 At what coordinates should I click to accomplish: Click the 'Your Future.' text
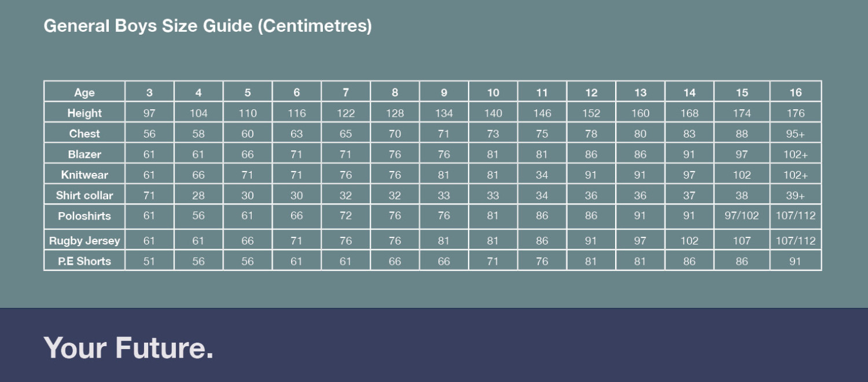pyautogui.click(x=128, y=348)
